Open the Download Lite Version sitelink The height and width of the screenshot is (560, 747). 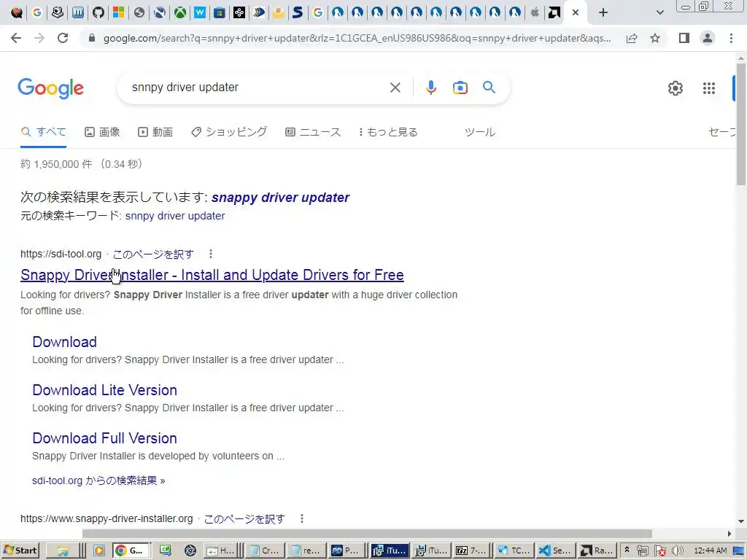(x=105, y=390)
